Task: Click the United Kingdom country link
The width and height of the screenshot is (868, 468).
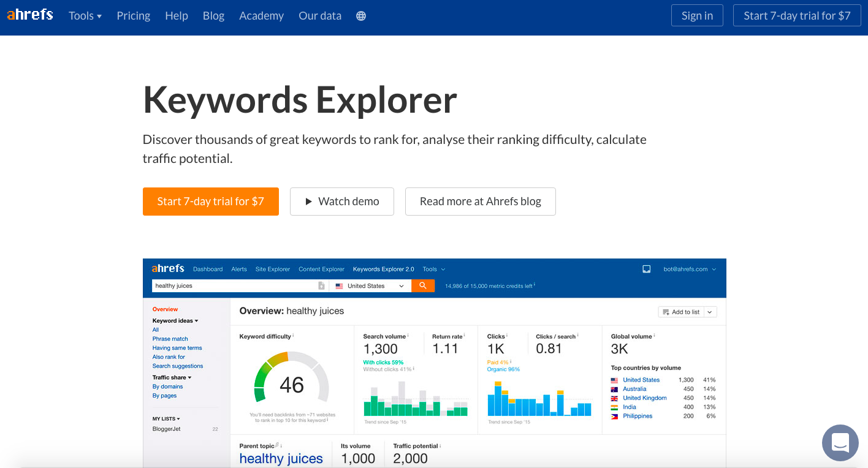Action: (645, 398)
